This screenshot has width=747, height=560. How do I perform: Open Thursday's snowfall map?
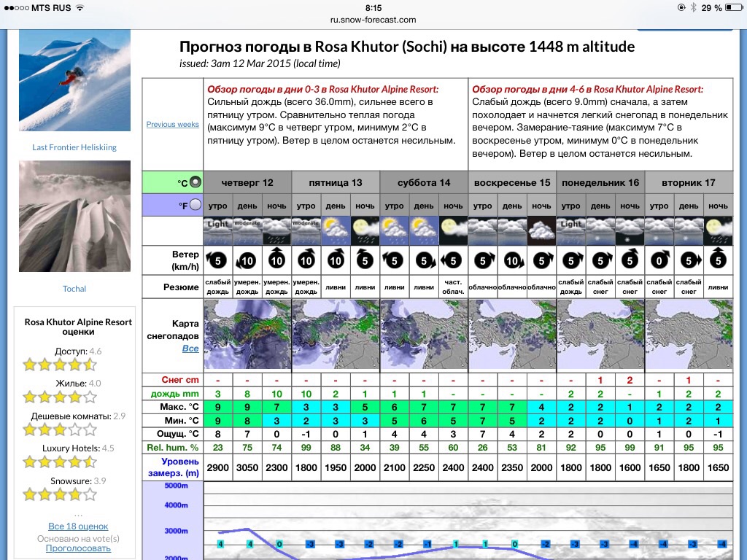pyautogui.click(x=247, y=335)
